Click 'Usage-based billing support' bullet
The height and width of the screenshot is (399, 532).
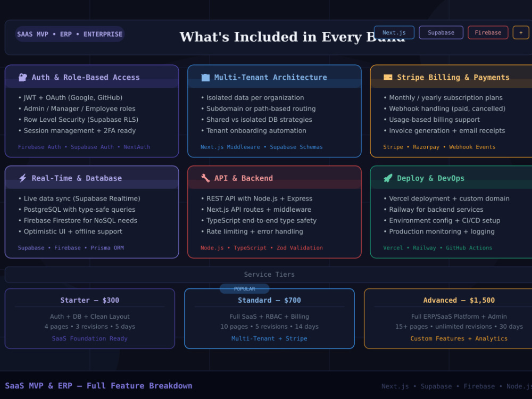point(431,119)
